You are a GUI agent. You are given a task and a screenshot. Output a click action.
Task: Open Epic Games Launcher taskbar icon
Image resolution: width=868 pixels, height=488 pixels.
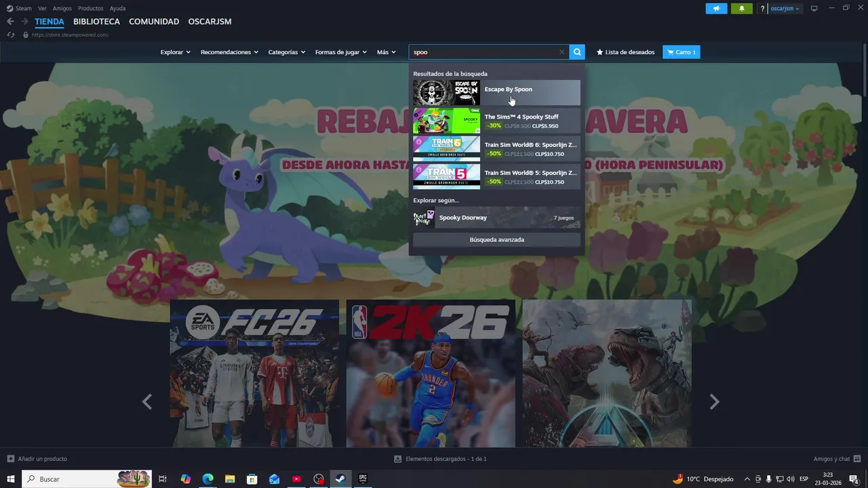(363, 479)
